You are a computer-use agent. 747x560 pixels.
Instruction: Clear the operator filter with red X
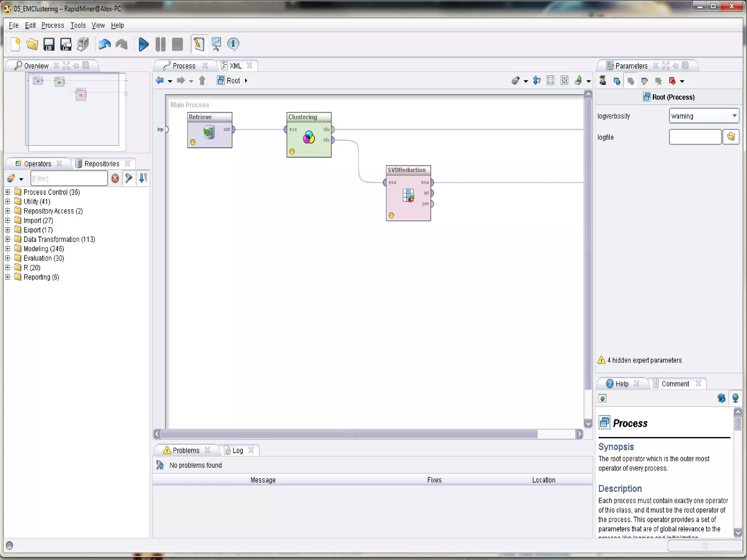tap(115, 178)
